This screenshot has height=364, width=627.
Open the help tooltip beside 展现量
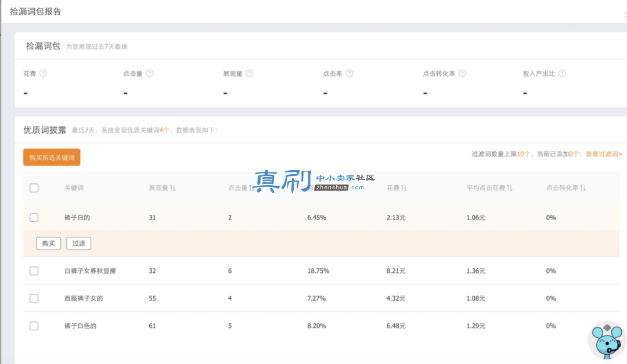coord(250,73)
